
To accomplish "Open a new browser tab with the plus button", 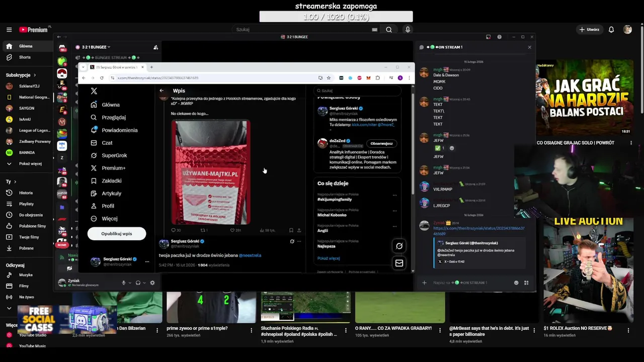I will (151, 67).
